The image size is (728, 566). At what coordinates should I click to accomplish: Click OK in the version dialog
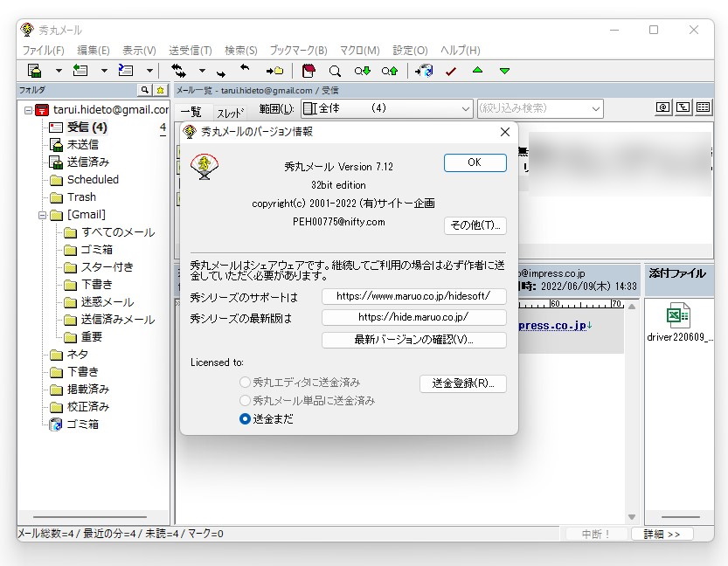coord(475,162)
